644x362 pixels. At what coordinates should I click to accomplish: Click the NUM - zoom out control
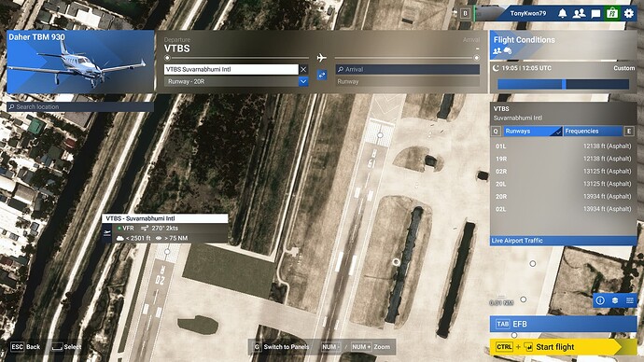pyautogui.click(x=331, y=347)
